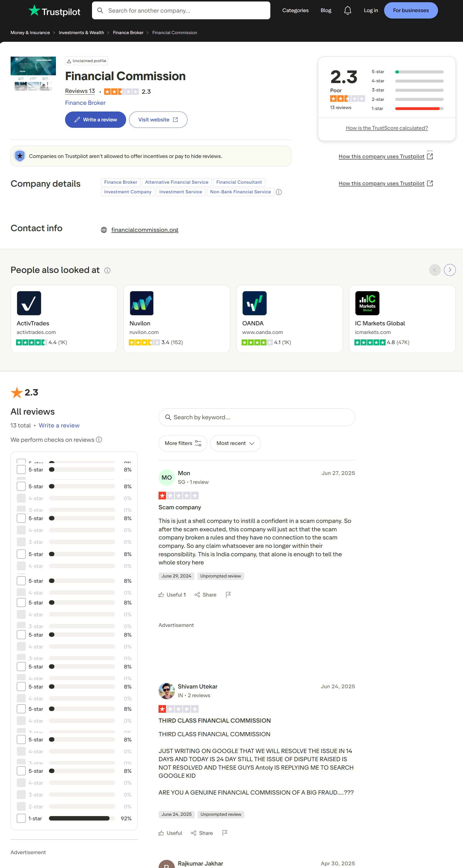463x868 pixels.
Task: Open the Most recent sort dropdown
Action: pos(235,444)
